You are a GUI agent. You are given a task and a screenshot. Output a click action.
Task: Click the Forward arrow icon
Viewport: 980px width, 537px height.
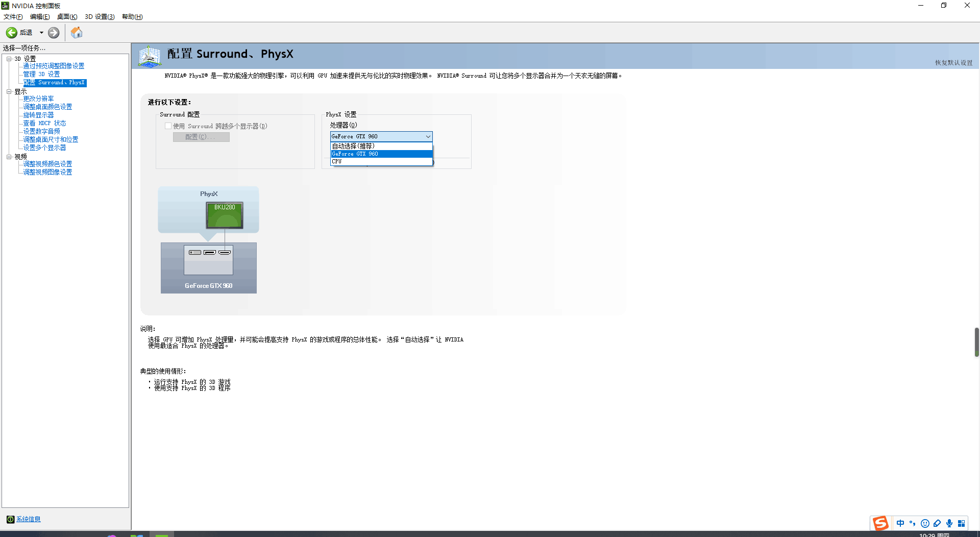(x=54, y=33)
